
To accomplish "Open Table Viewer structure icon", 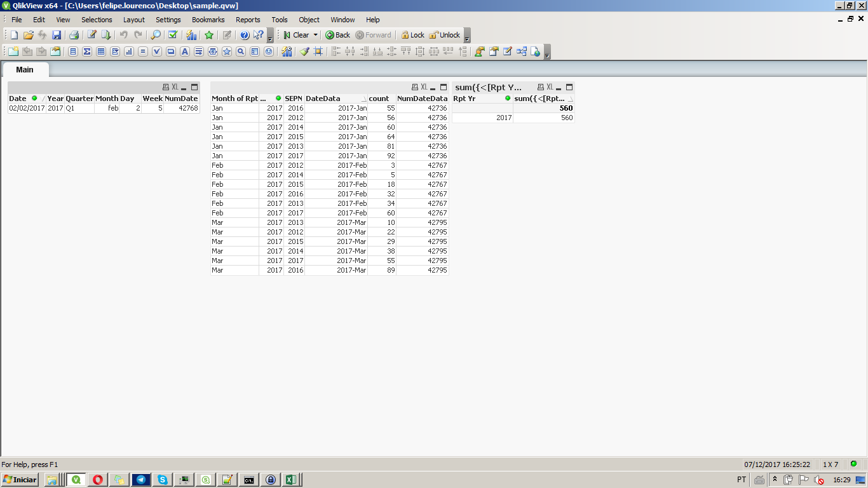I will tap(522, 51).
